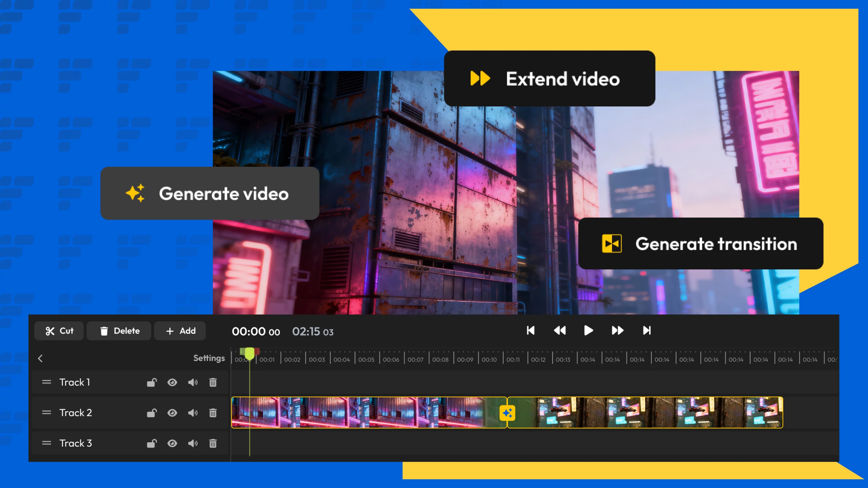Viewport: 868px width, 488px height.
Task: Click the green playhead marker on the ruler
Action: pos(249,353)
